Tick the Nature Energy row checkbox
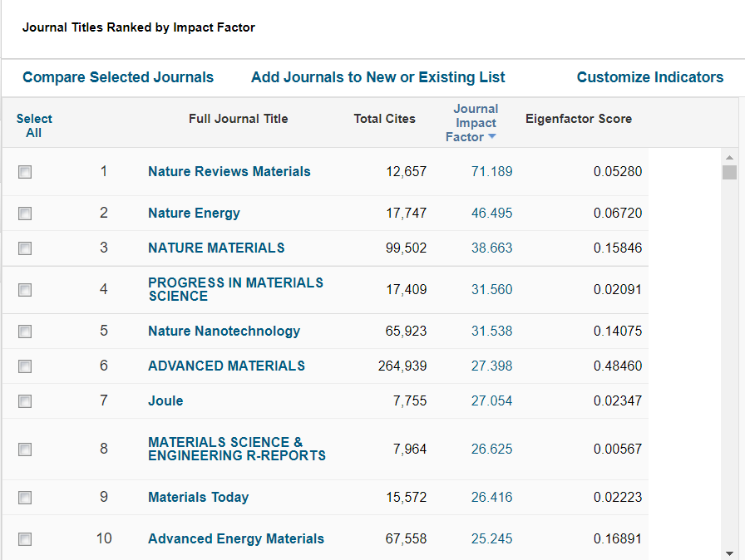The image size is (745, 560). coord(25,214)
